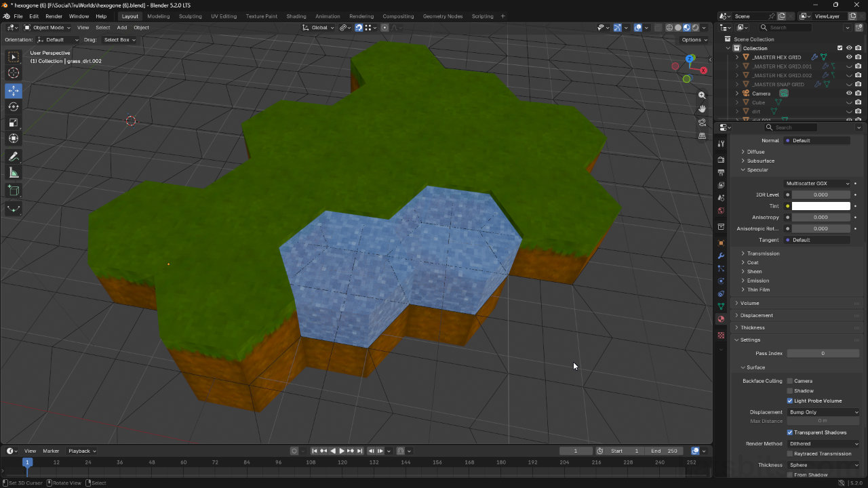Screen dimensions: 868x488
Task: Toggle viewport overlays display
Action: coord(638,28)
